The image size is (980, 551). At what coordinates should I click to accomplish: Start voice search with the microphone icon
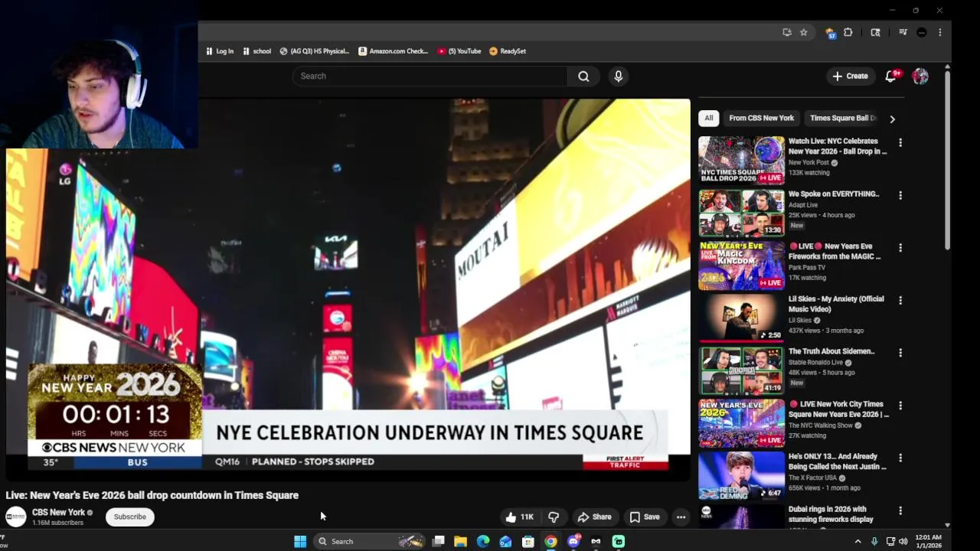(619, 77)
